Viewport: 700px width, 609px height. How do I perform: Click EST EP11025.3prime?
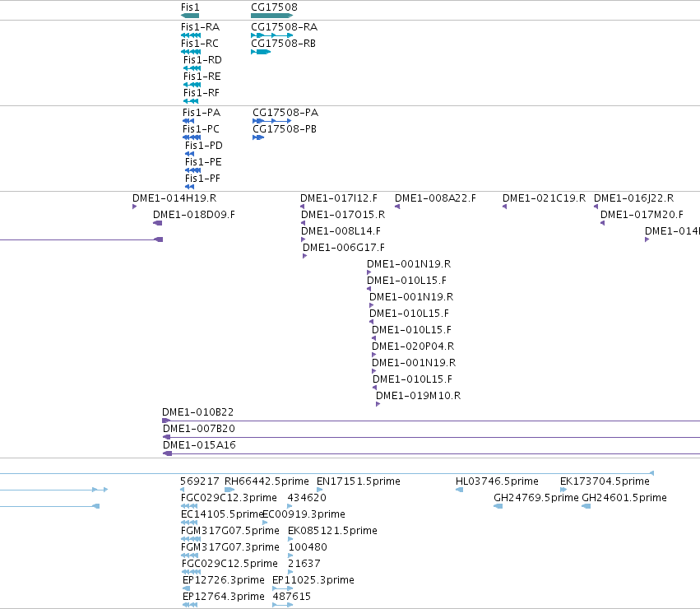click(x=313, y=581)
